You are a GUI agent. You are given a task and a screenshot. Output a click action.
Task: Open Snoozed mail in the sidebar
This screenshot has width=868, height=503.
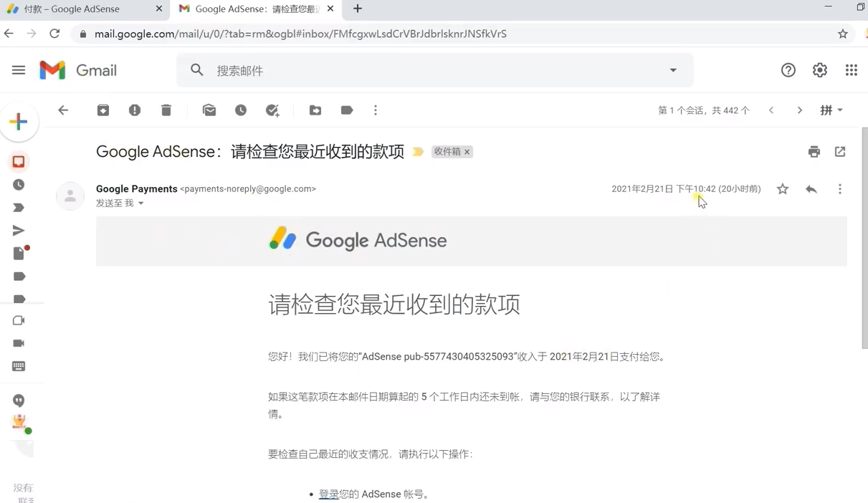19,185
